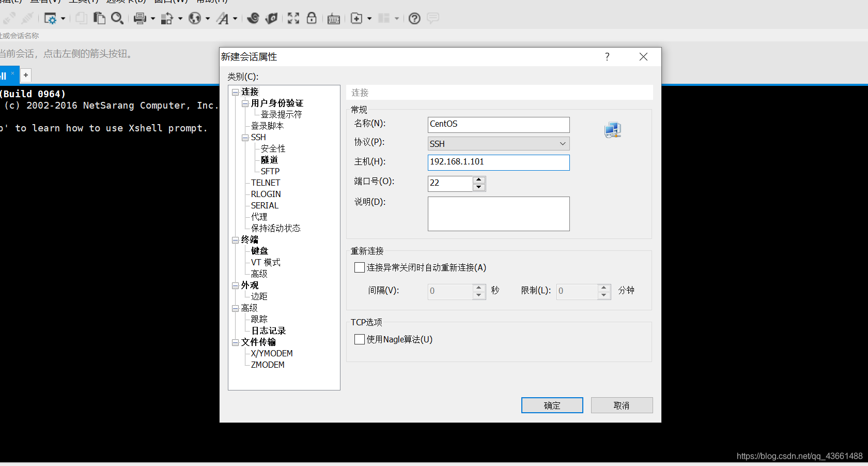Click the host field with 192.168.1.101
Image resolution: width=868 pixels, height=466 pixels.
point(499,162)
